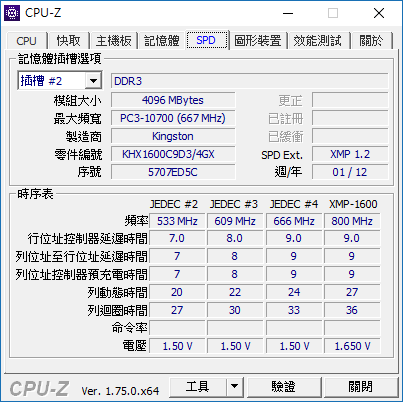Image resolution: width=403 pixels, height=402 pixels.
Task: Click the 1.650 V voltage value
Action: pos(352,346)
